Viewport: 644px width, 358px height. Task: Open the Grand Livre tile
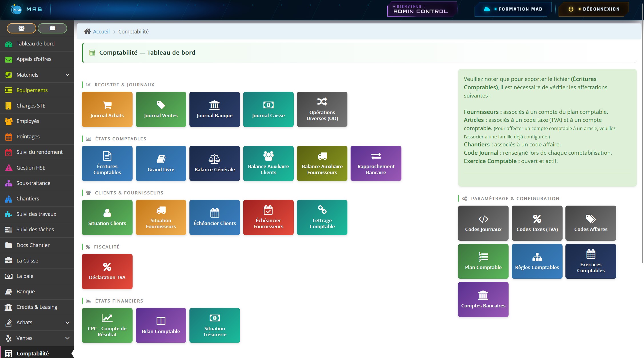[x=161, y=163]
